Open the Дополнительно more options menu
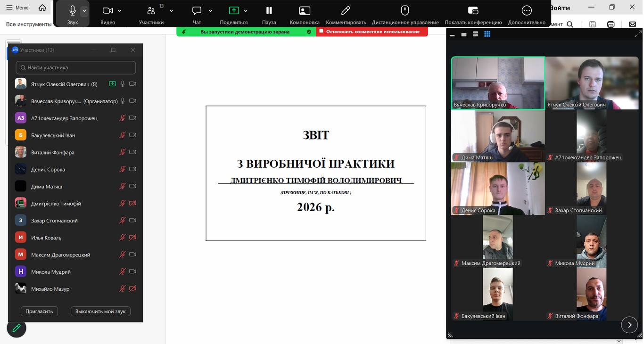 coord(527,11)
